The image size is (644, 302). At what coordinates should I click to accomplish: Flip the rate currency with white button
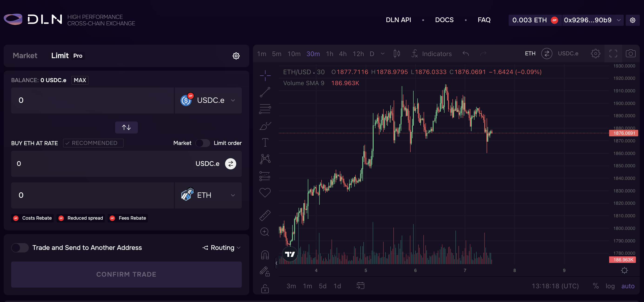pyautogui.click(x=230, y=164)
